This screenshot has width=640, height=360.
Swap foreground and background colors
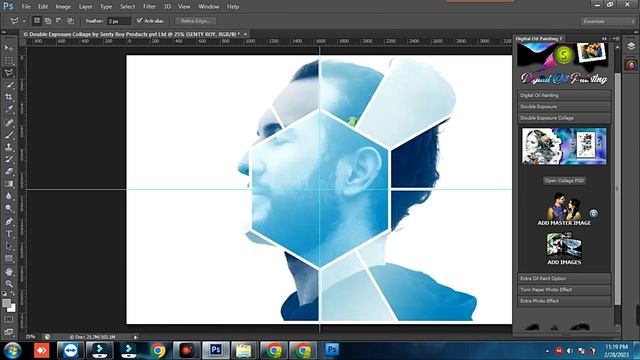pos(13,294)
